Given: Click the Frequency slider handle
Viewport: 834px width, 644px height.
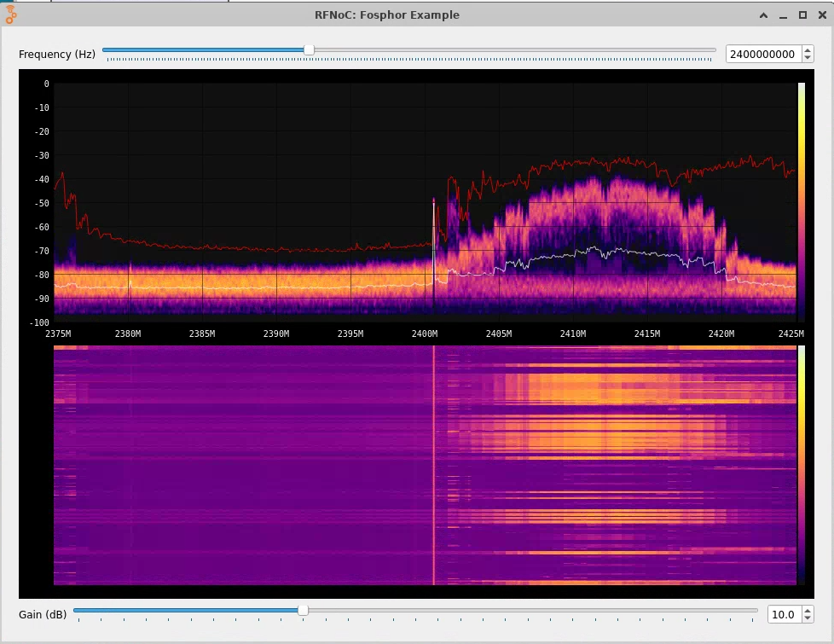Looking at the screenshot, I should coord(309,50).
